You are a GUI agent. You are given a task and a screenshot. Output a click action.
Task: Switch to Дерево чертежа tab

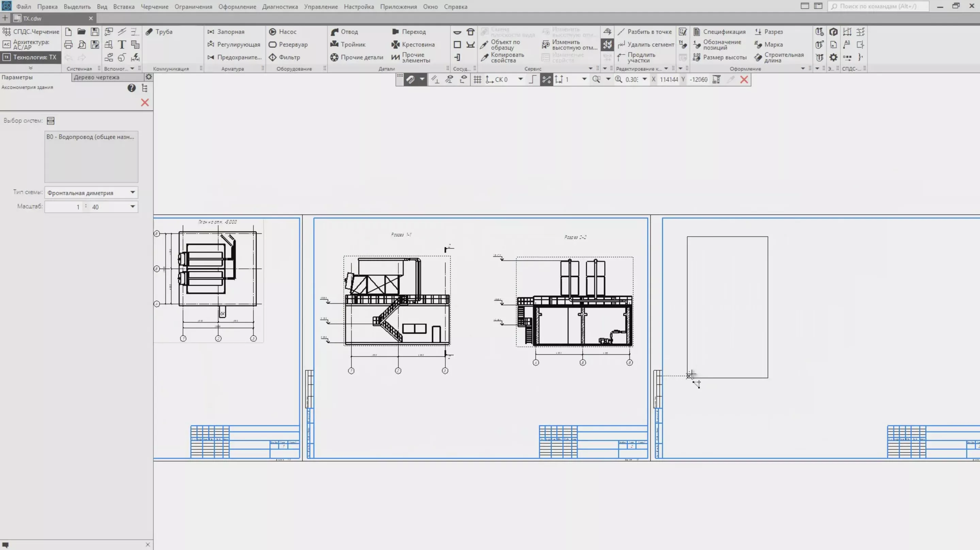[x=97, y=77]
